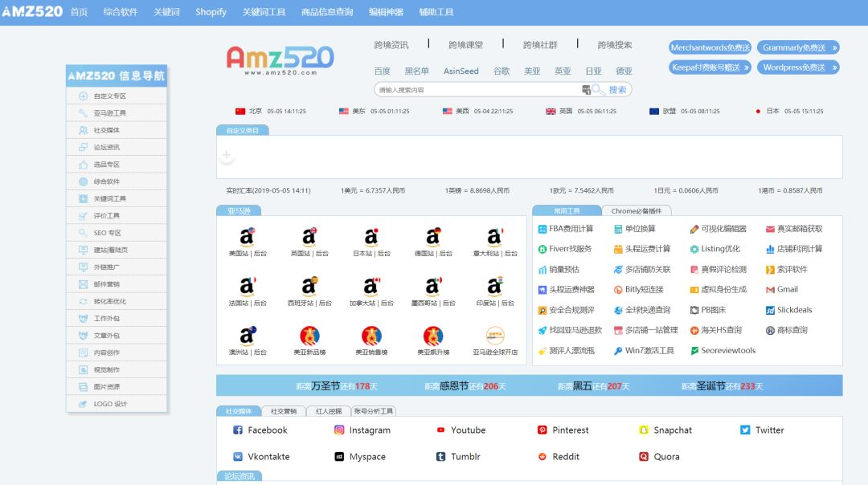
Task: Click the Shopify menu in top navigation
Action: click(211, 12)
